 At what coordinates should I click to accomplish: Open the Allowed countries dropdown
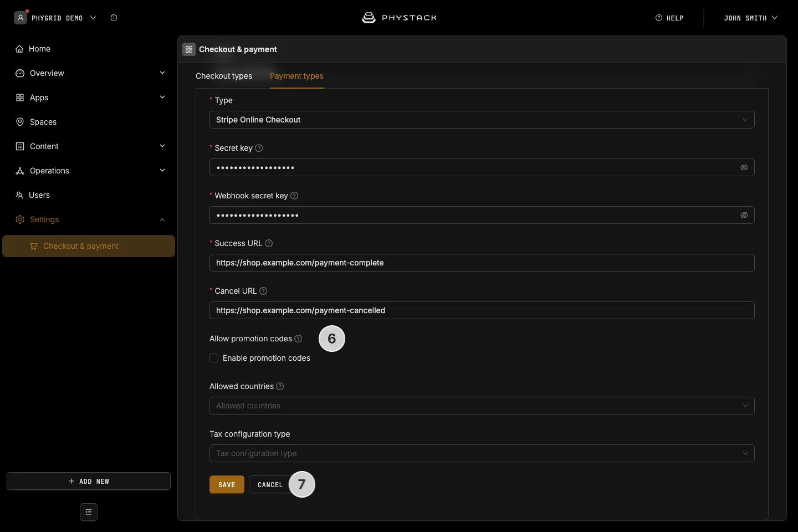(x=482, y=406)
